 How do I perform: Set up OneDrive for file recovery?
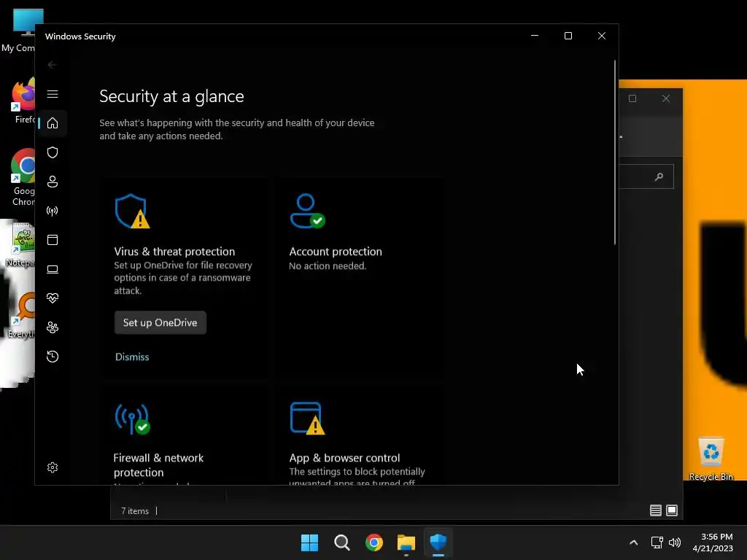point(160,322)
